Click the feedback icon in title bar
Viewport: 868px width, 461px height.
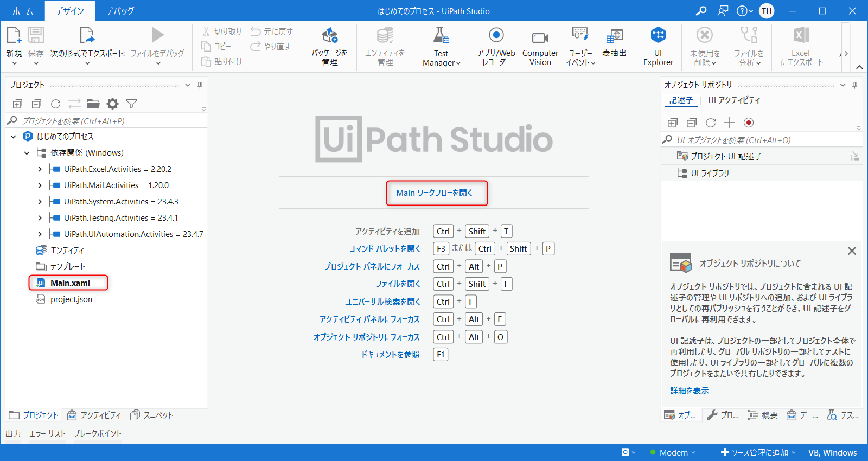click(x=723, y=11)
